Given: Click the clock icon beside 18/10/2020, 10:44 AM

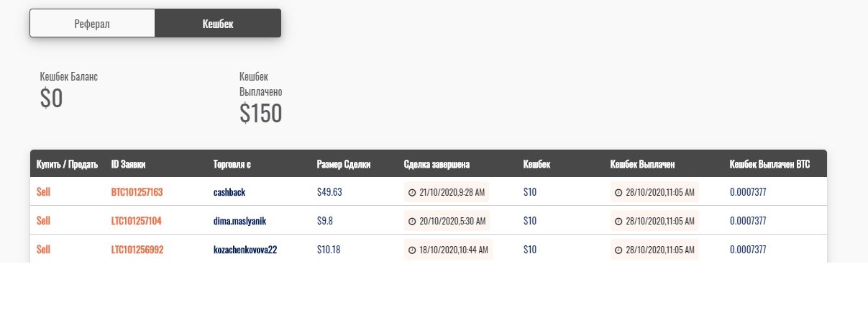Looking at the screenshot, I should click(x=412, y=250).
